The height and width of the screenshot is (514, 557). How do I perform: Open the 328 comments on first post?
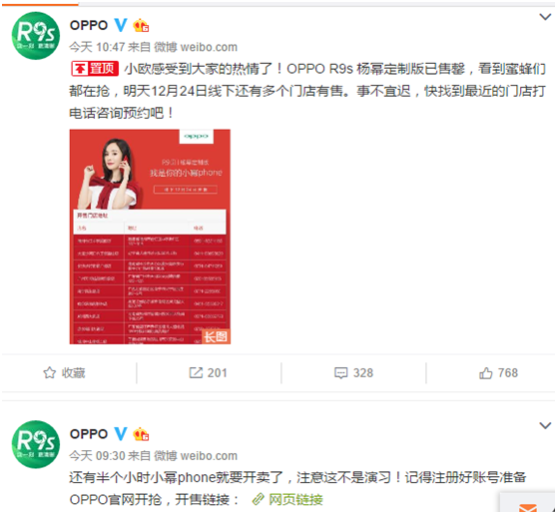click(x=354, y=373)
